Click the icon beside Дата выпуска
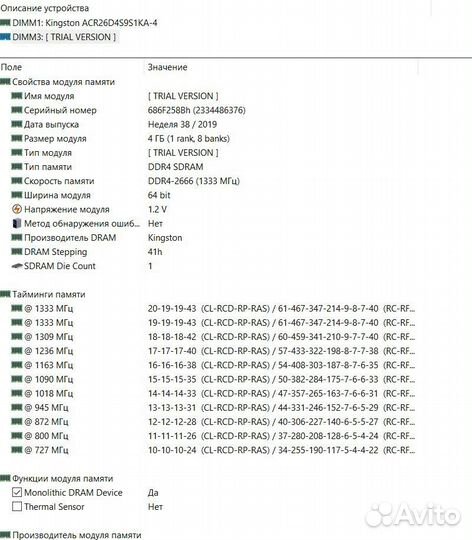The width and height of the screenshot is (472, 540). pyautogui.click(x=17, y=124)
